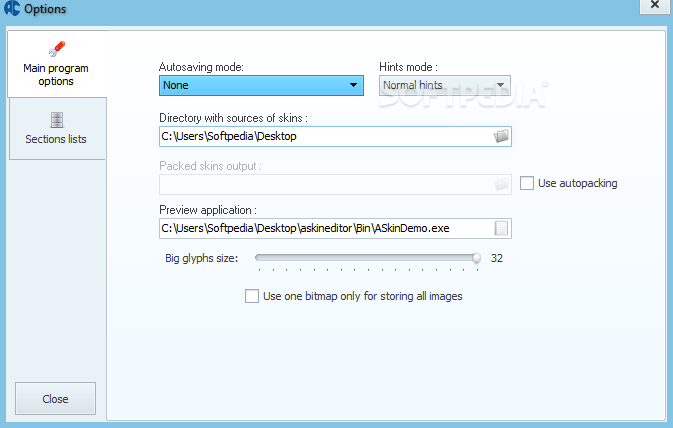Browse folder for skins sources directory

[501, 137]
